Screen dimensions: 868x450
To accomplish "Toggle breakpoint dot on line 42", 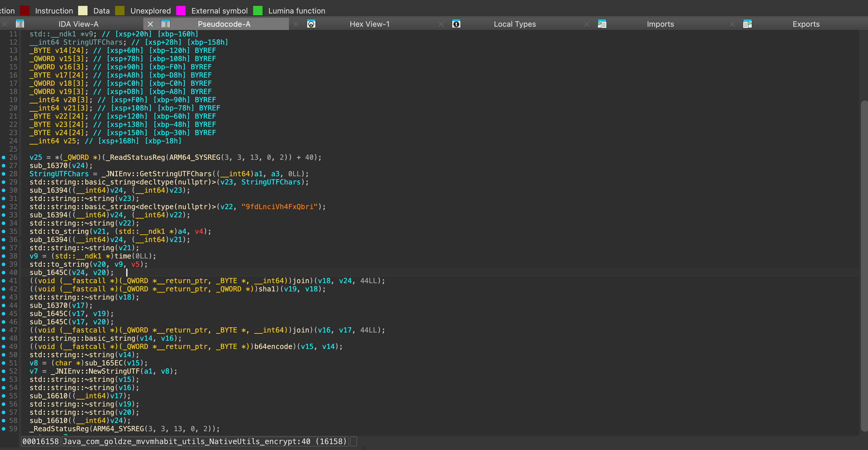I will point(3,289).
